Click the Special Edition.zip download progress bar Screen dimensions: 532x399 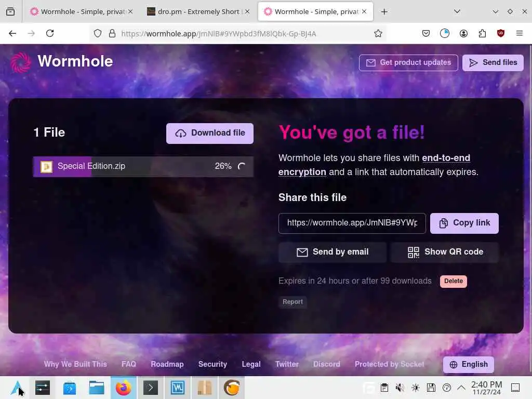[x=143, y=167]
